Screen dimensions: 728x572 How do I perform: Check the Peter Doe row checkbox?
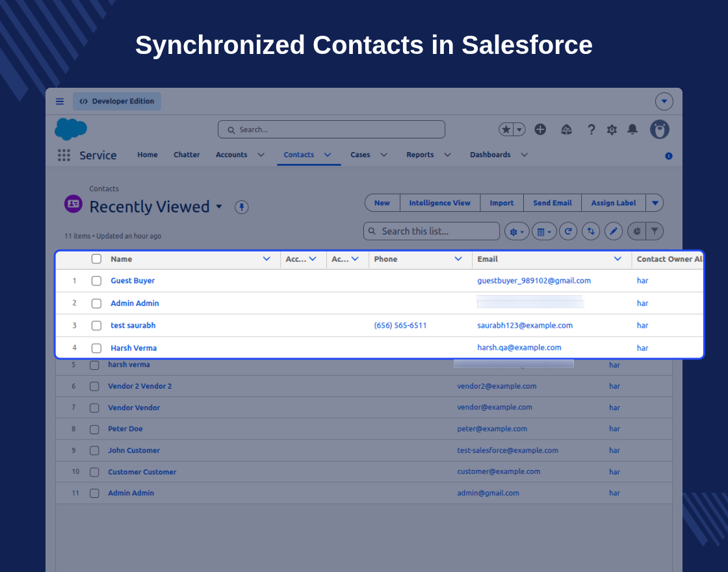(94, 430)
